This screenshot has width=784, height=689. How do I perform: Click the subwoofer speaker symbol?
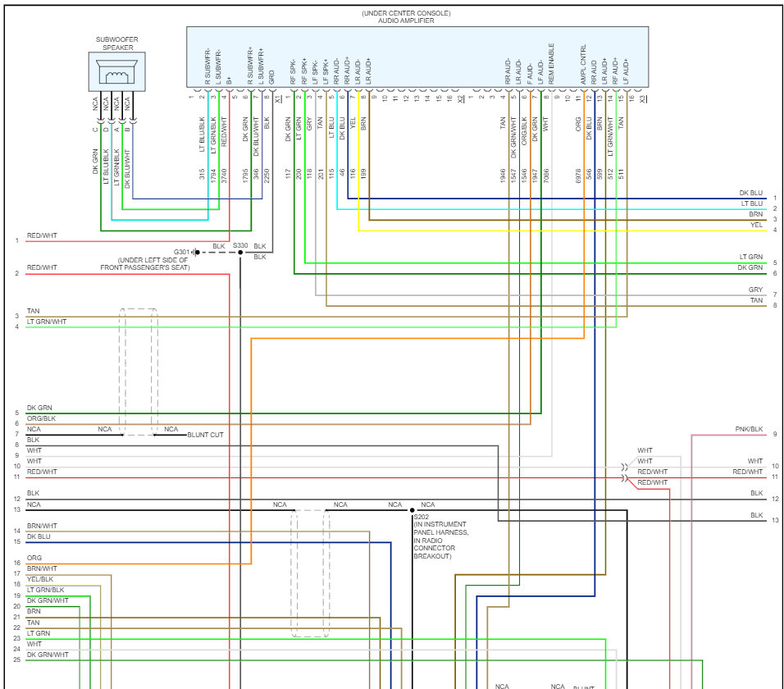pos(117,71)
